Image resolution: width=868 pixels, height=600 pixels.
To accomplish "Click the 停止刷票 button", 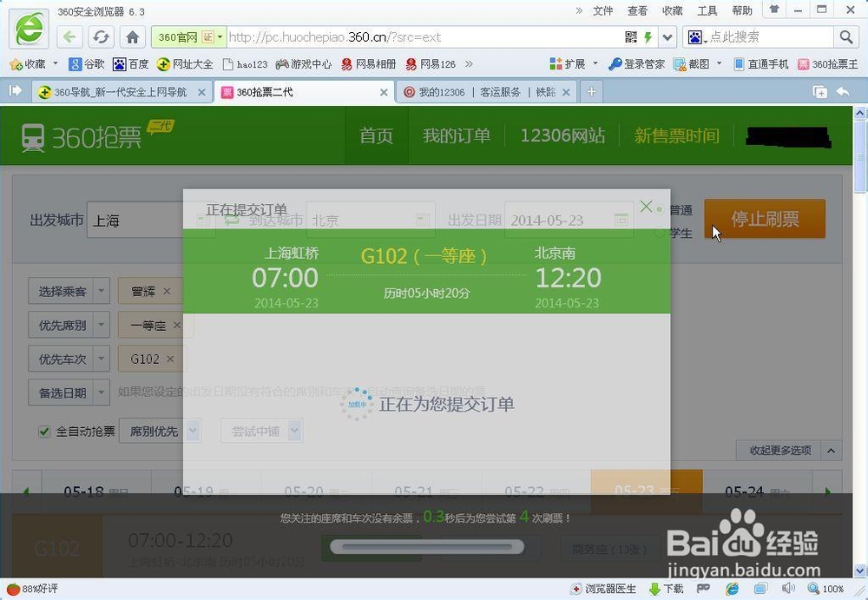I will 765,219.
